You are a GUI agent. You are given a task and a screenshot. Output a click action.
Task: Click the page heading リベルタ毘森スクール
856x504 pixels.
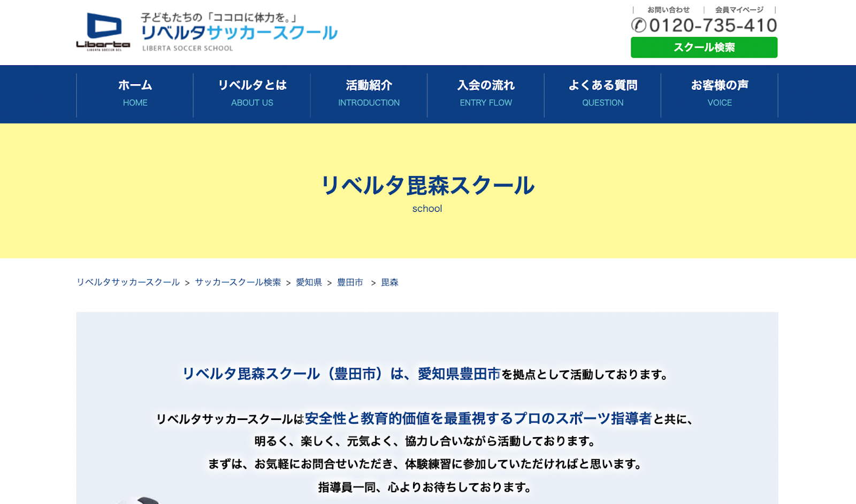427,186
